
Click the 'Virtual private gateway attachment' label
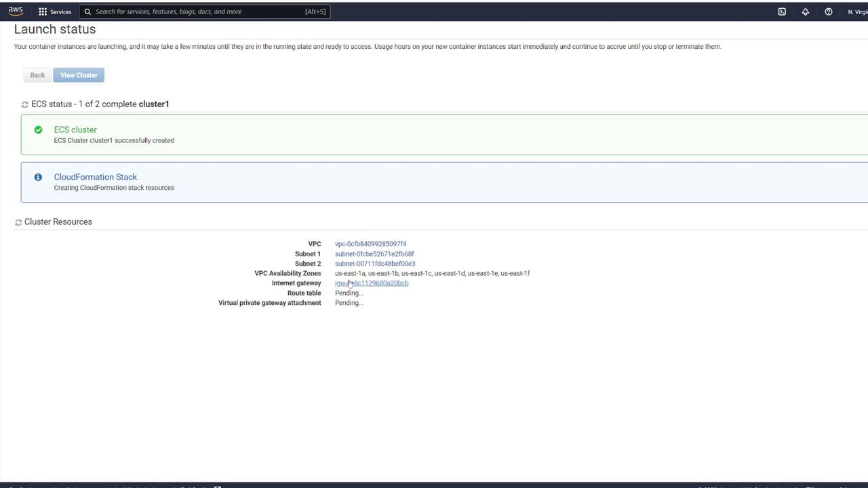(x=270, y=303)
